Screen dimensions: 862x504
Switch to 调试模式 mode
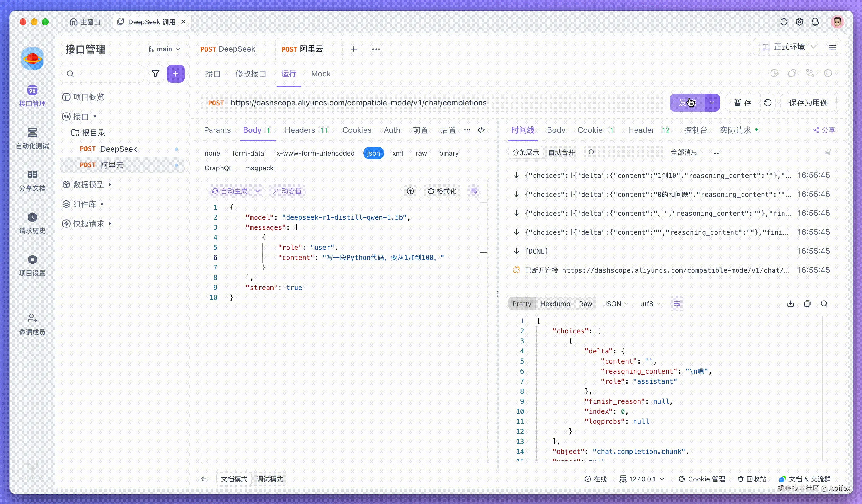pos(270,479)
